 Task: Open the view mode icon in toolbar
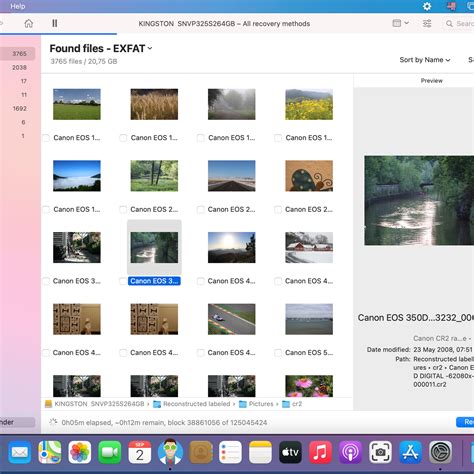tap(397, 23)
